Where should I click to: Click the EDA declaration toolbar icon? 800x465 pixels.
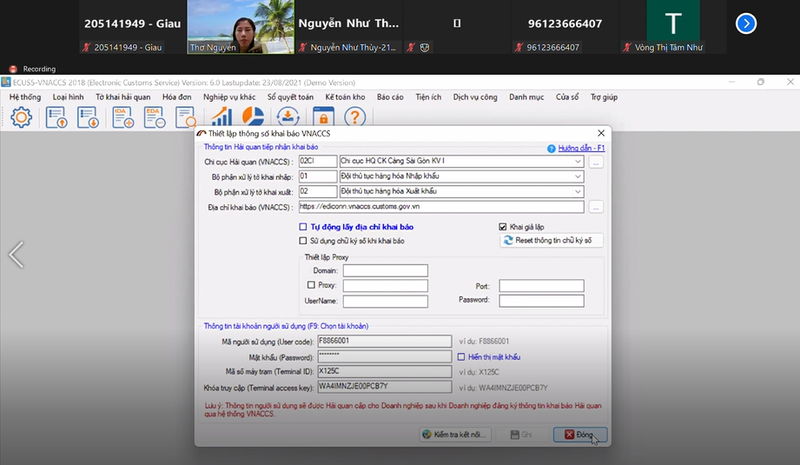[x=154, y=117]
